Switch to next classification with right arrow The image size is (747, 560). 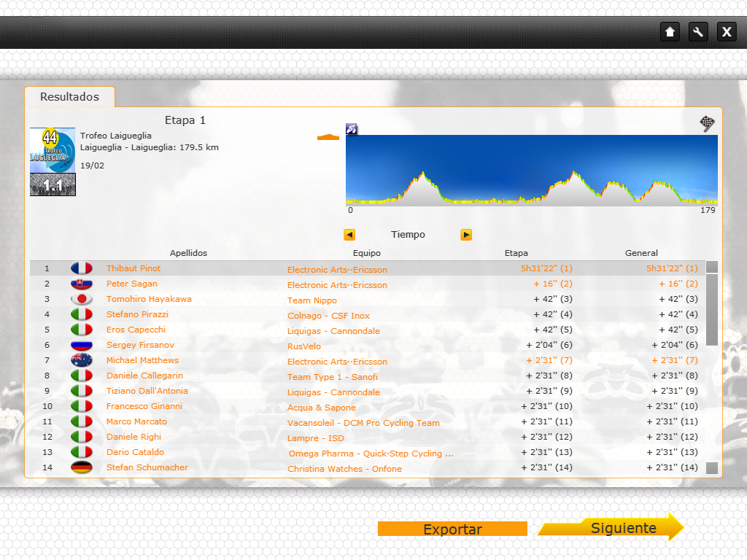pyautogui.click(x=466, y=235)
